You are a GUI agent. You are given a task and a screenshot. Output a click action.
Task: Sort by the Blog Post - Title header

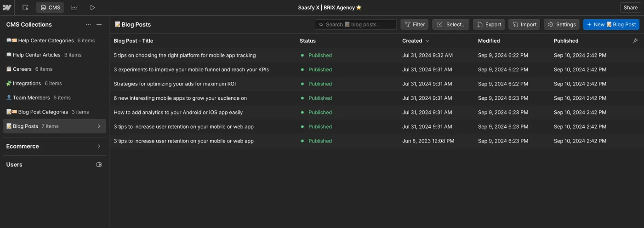click(x=133, y=41)
